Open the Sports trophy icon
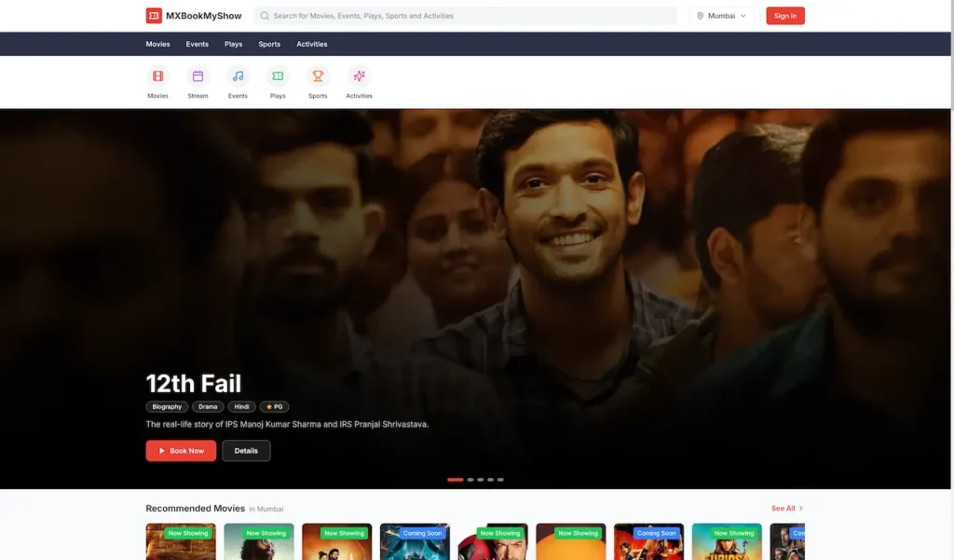The width and height of the screenshot is (954, 560). [318, 76]
